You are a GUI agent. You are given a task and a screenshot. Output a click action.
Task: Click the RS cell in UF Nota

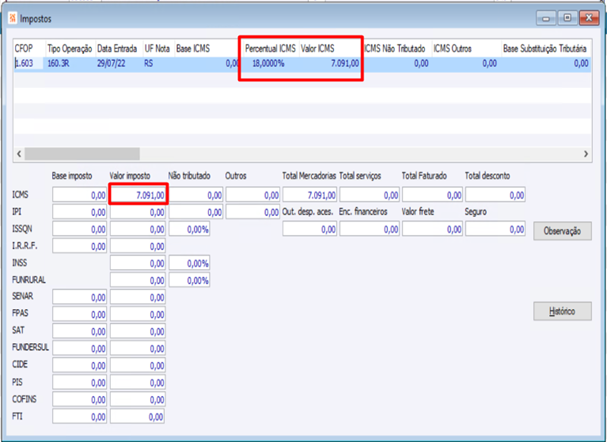[159, 63]
